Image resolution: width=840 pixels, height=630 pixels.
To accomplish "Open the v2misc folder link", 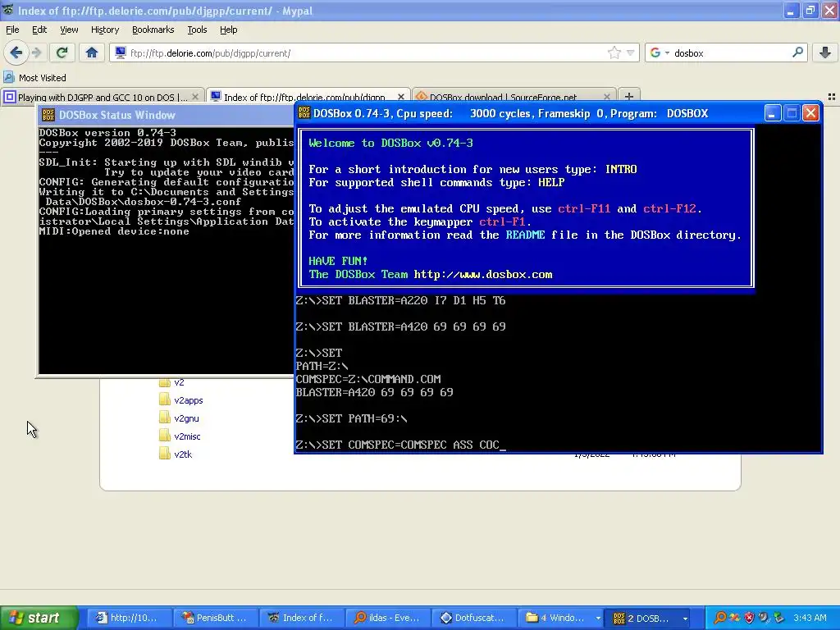I will (187, 436).
